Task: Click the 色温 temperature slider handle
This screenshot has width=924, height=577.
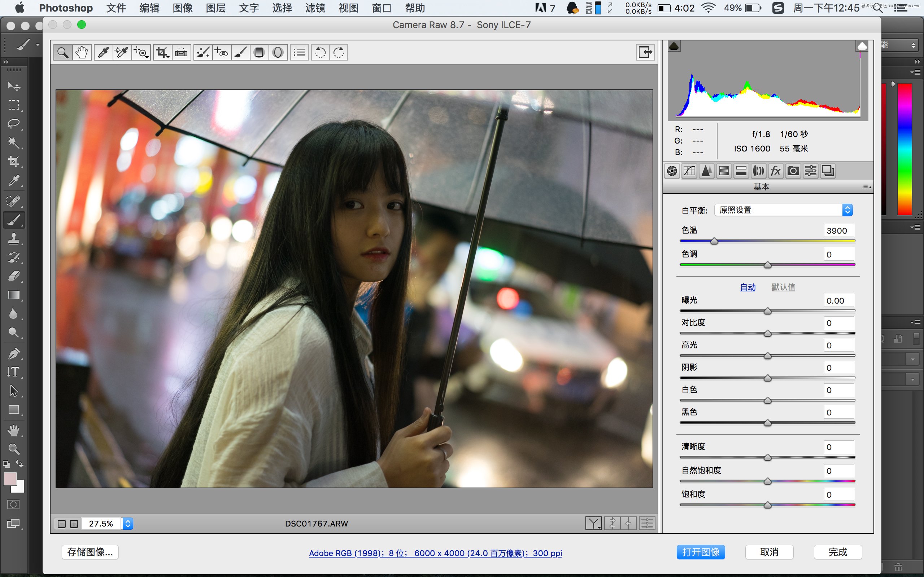Action: [714, 242]
